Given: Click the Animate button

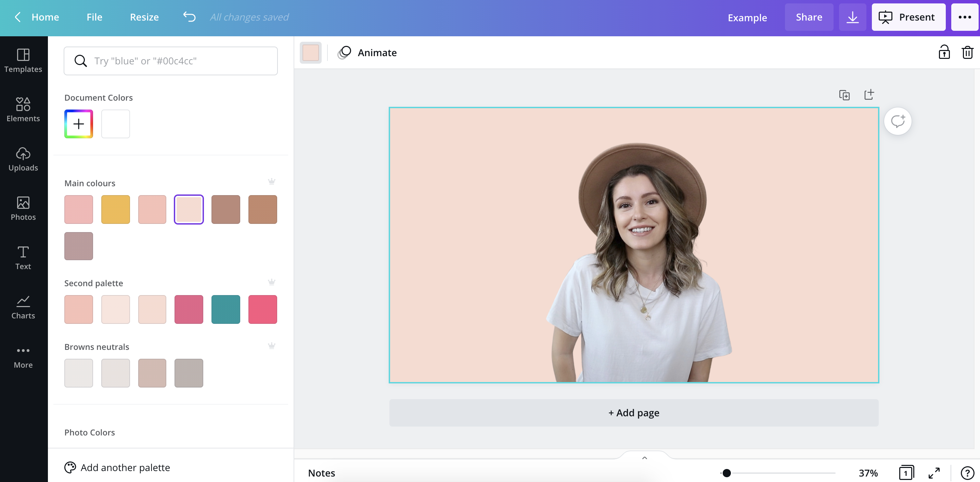Looking at the screenshot, I should (x=367, y=52).
